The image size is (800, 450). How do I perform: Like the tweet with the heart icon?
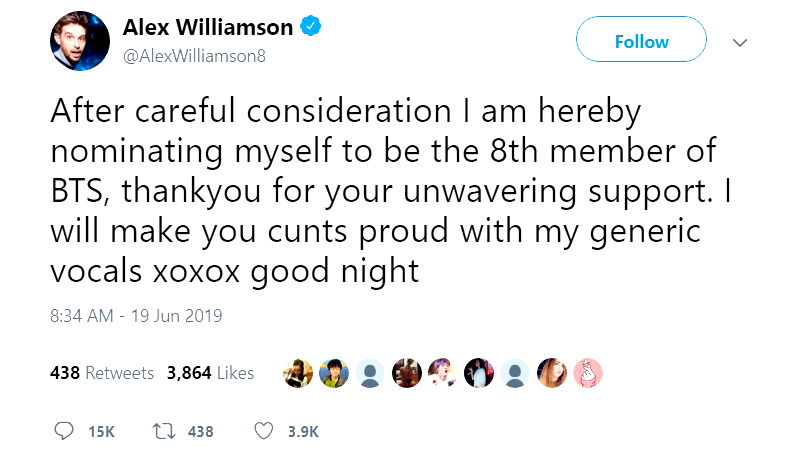(264, 431)
